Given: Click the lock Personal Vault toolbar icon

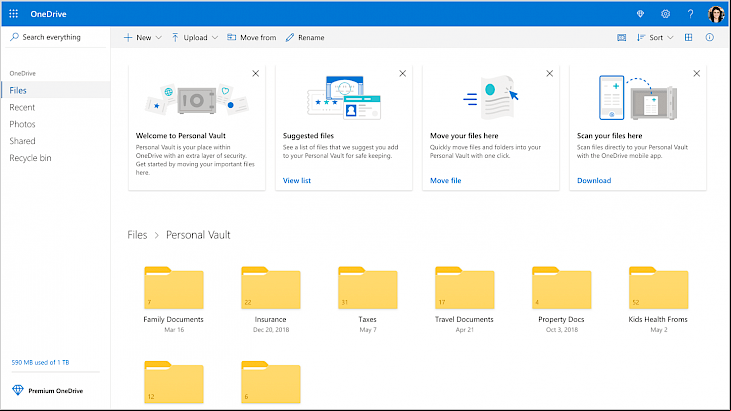Looking at the screenshot, I should point(621,38).
